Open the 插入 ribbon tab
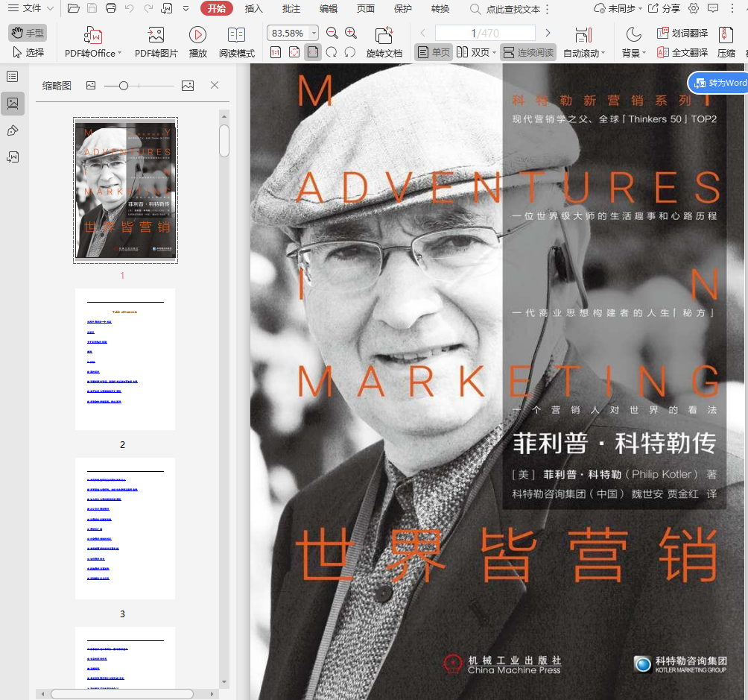Screen dimensions: 748x700 click(254, 9)
